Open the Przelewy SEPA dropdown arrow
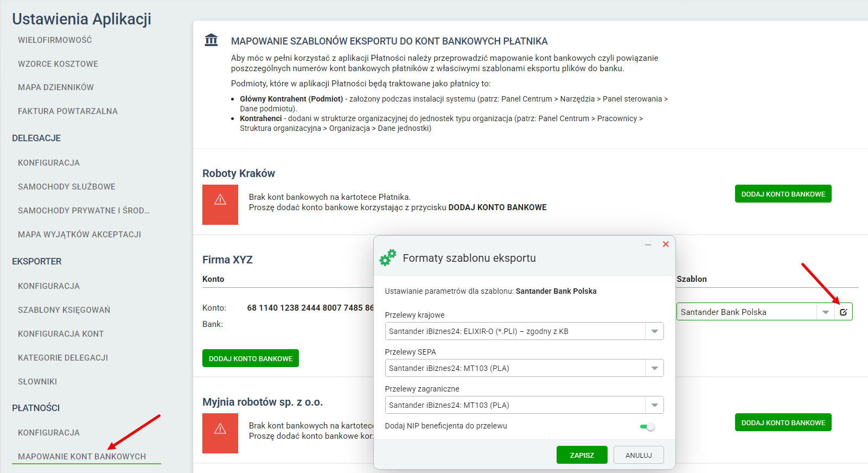Screen dimensions: 868x473 (x=654, y=368)
